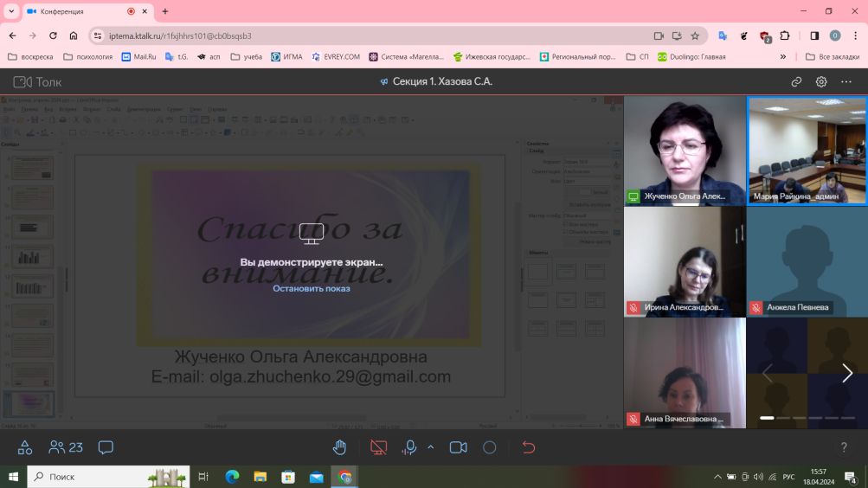Raise hand in the conference
868x488 pixels.
pos(339,447)
